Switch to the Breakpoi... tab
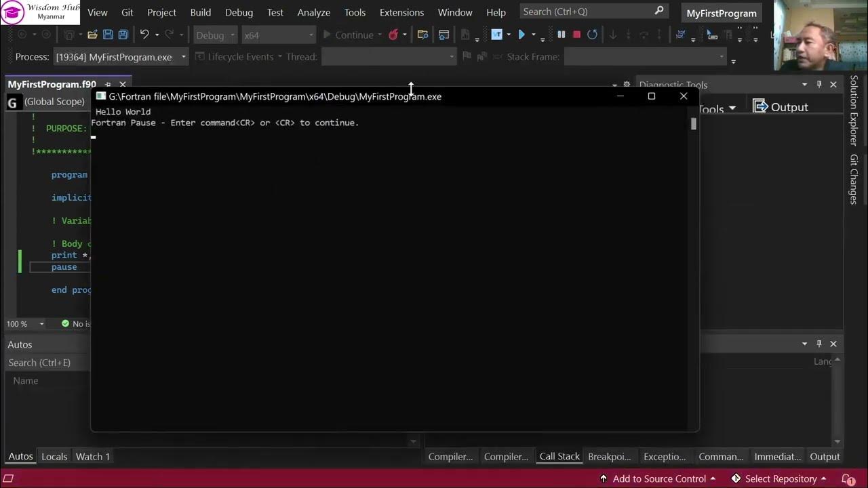This screenshot has width=868, height=488. pos(609,456)
